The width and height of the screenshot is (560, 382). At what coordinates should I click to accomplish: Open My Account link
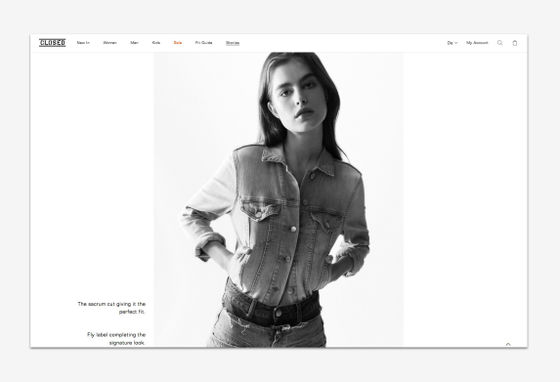(x=477, y=43)
